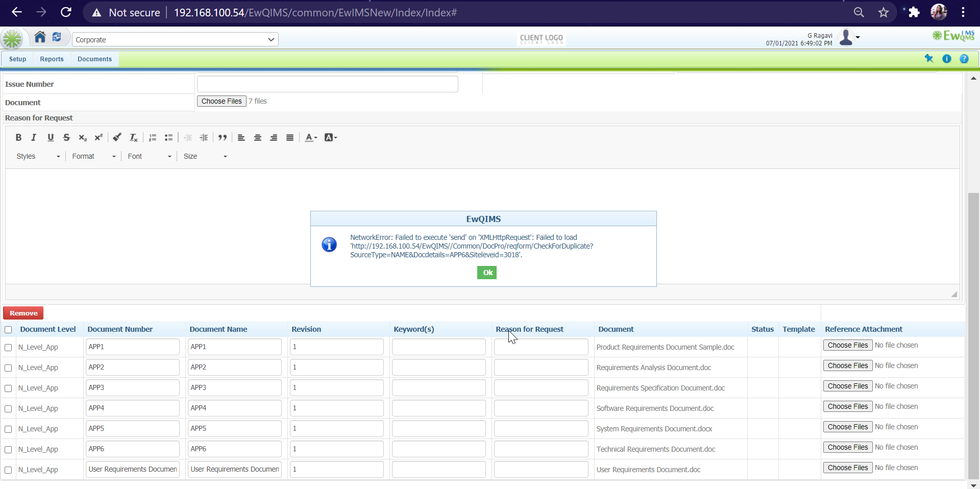The width and height of the screenshot is (980, 489).
Task: Insert block quote
Action: 223,137
